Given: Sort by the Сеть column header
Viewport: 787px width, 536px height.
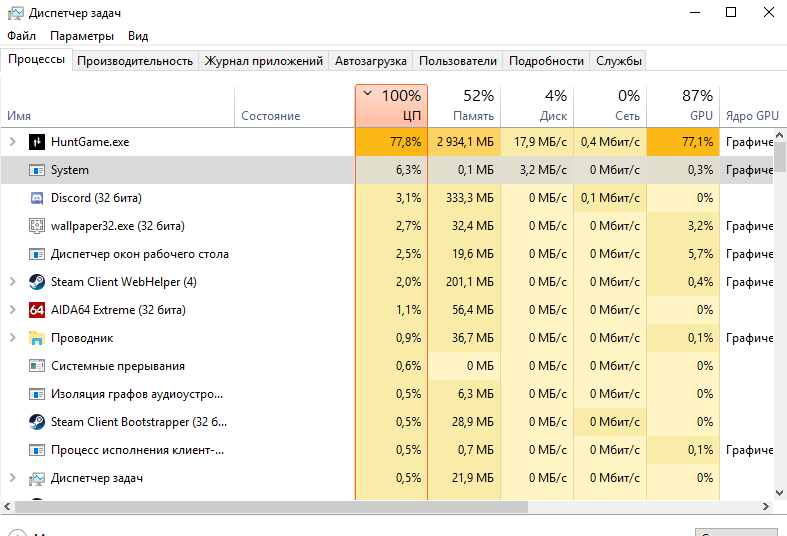Looking at the screenshot, I should coord(610,106).
